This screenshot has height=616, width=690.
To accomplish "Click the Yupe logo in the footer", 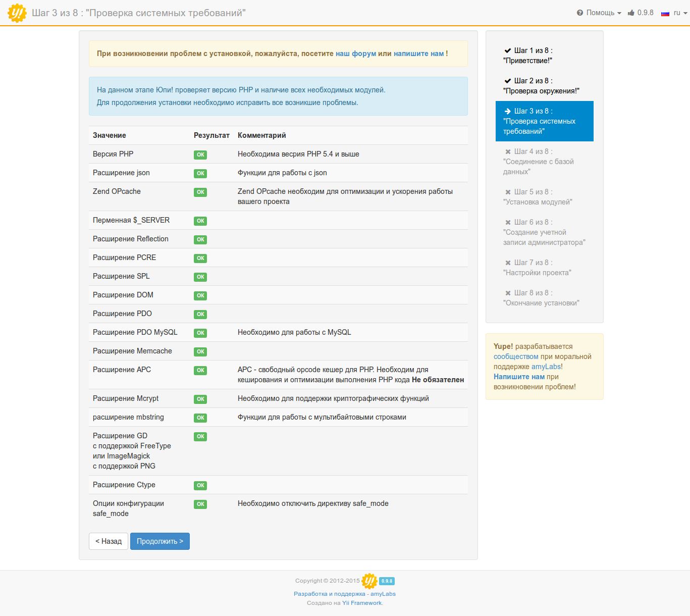I will 369,581.
